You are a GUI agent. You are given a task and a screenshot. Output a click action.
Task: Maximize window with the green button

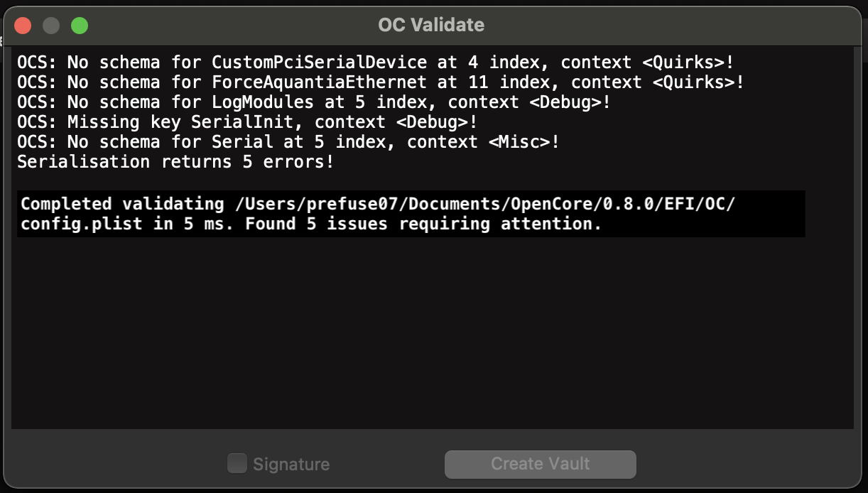(80, 26)
